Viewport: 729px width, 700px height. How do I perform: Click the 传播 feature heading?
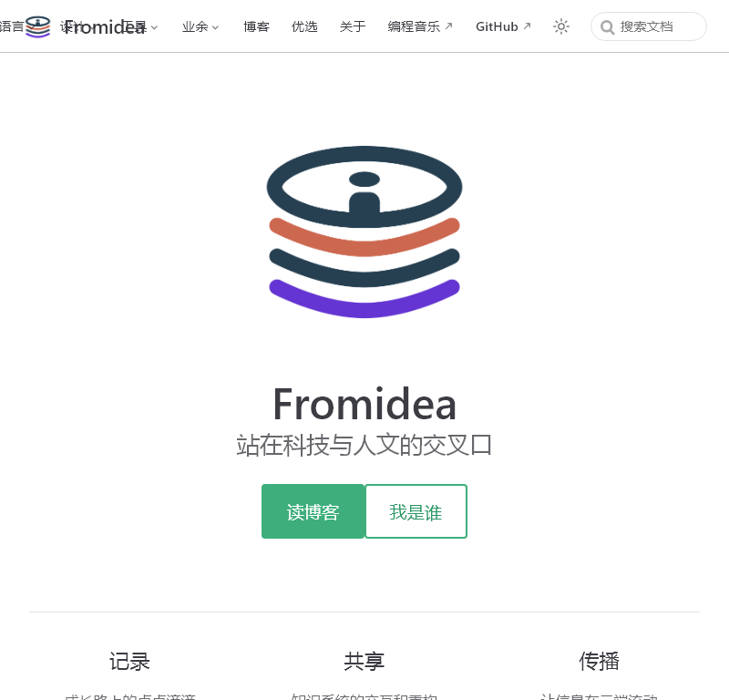click(600, 661)
